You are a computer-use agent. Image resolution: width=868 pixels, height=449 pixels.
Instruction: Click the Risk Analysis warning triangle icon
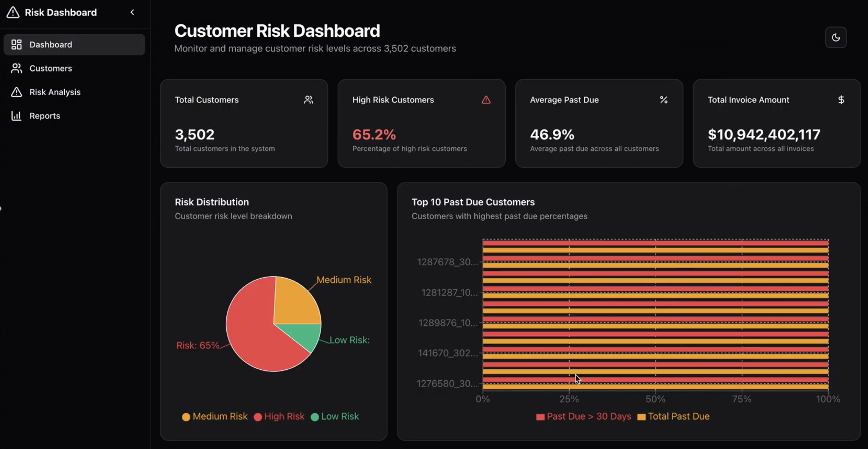point(16,92)
